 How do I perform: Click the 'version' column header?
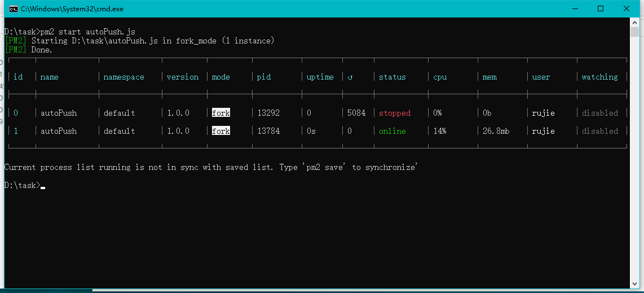(183, 77)
